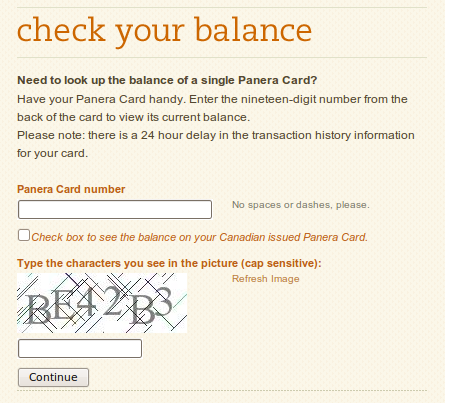The height and width of the screenshot is (403, 449).
Task: Click the 'Have your Panera Card handy' sentence
Action: click(212, 108)
